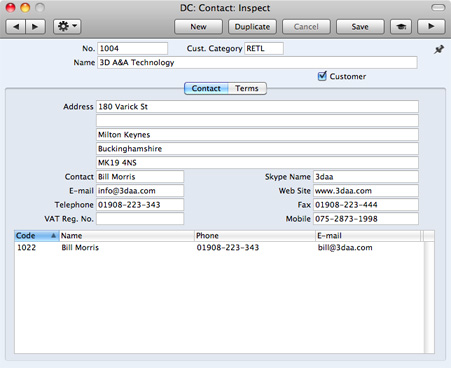The width and height of the screenshot is (451, 368).
Task: Sort by the Code column header
Action: coord(37,236)
